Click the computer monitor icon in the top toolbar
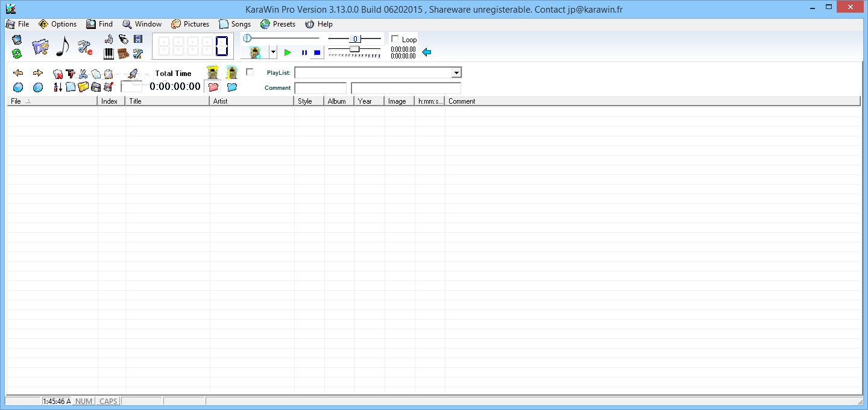 coord(17,40)
